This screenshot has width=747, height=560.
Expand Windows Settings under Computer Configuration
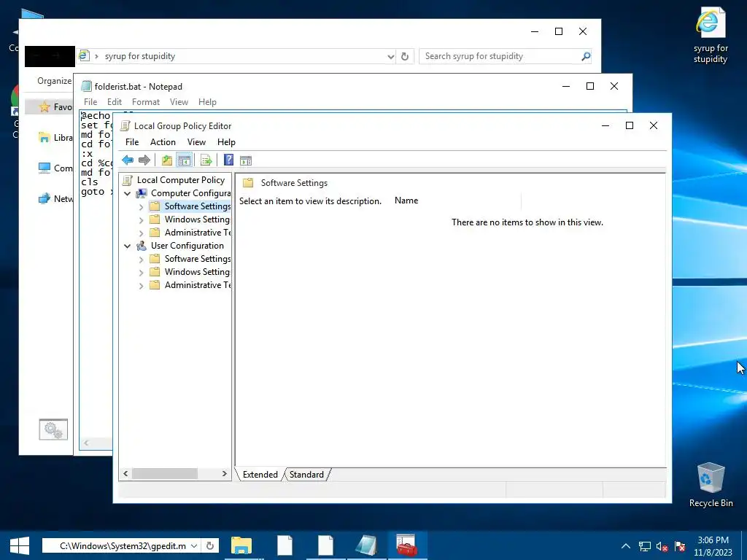141,220
